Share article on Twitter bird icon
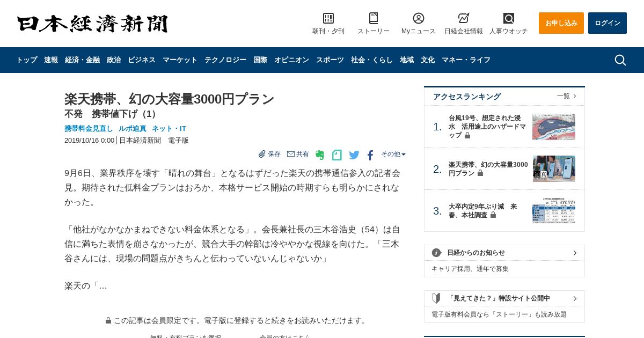This screenshot has height=338, width=644. 354,155
